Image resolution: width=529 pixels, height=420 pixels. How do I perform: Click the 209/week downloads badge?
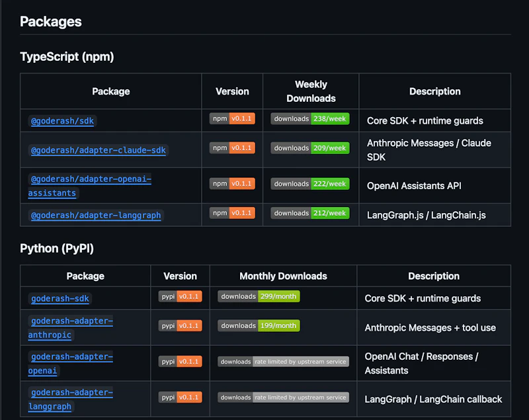click(309, 148)
